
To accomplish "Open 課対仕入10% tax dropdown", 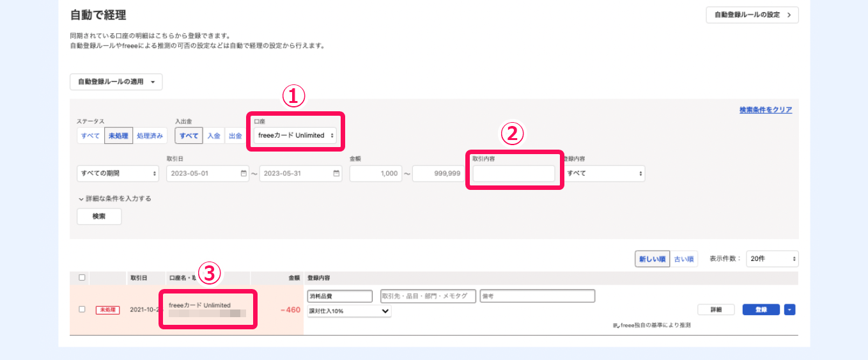I will (x=349, y=311).
